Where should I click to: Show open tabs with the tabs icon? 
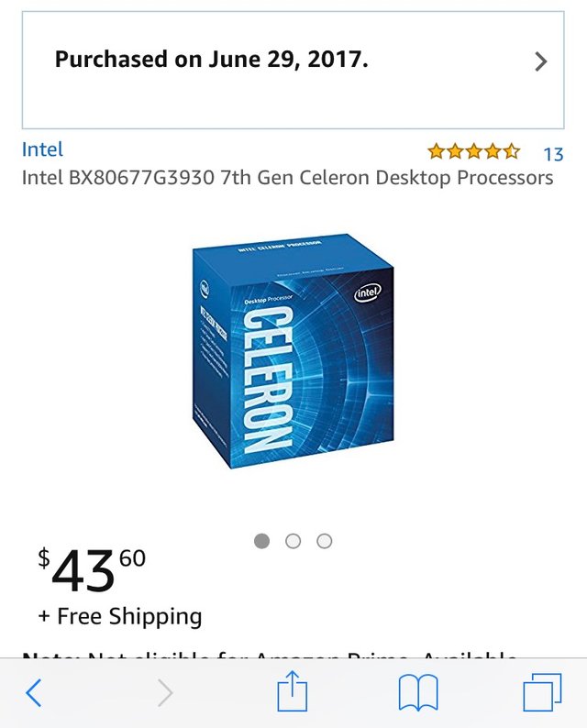tap(541, 692)
